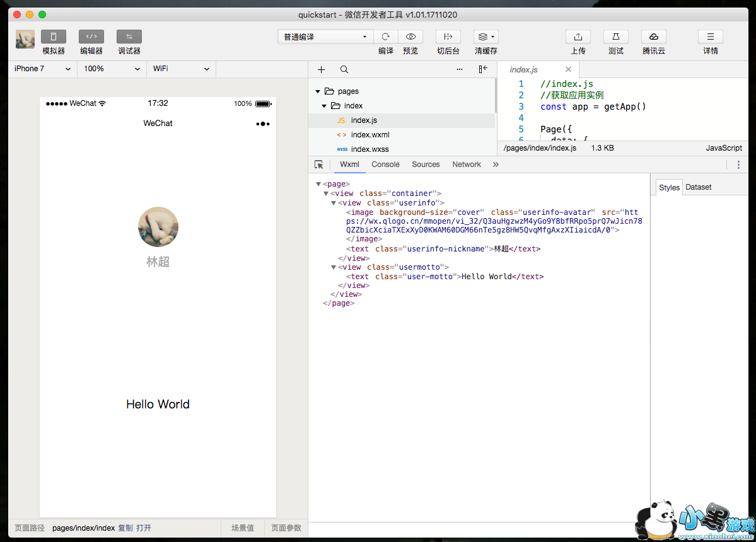Select index.wxml in the file tree

tap(370, 135)
